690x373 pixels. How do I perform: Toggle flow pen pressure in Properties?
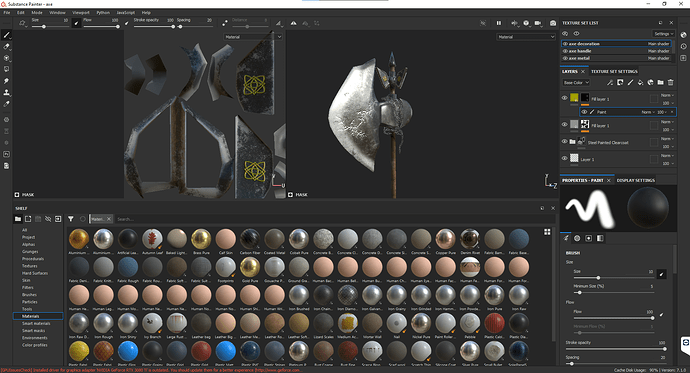(661, 314)
